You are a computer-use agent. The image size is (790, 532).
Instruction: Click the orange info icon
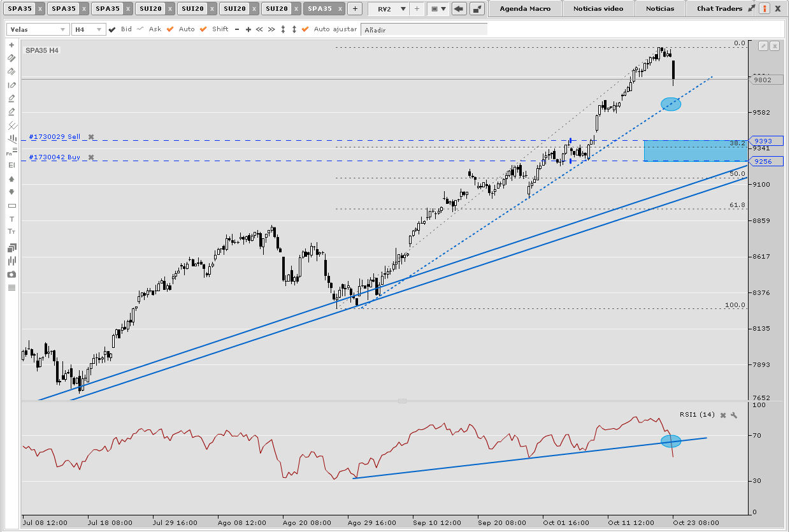[763, 9]
